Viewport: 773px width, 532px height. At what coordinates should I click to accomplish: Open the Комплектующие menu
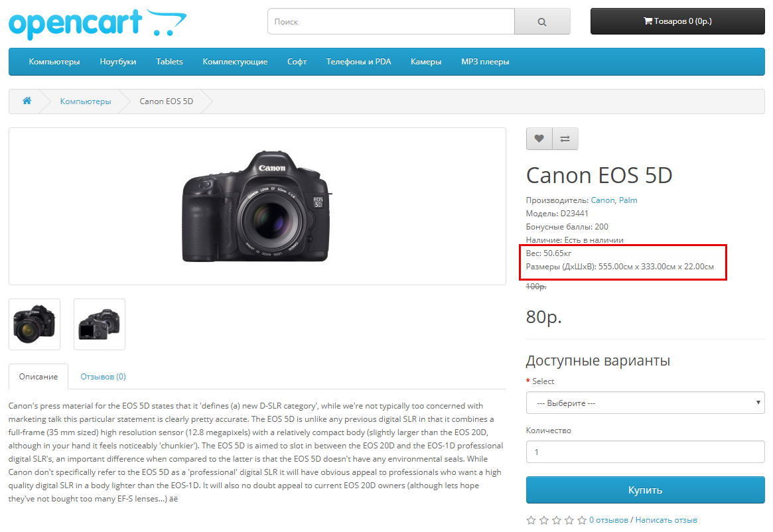click(235, 62)
